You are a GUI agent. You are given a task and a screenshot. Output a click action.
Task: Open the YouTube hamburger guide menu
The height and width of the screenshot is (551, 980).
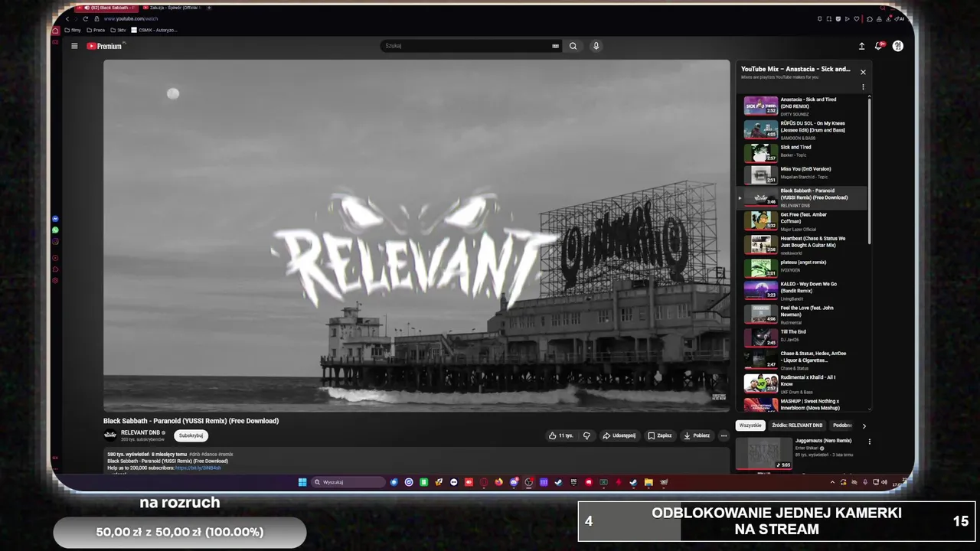point(74,46)
